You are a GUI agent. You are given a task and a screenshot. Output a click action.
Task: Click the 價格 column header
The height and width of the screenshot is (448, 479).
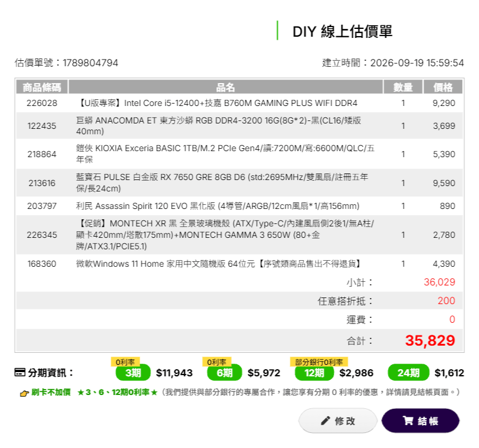pyautogui.click(x=443, y=87)
